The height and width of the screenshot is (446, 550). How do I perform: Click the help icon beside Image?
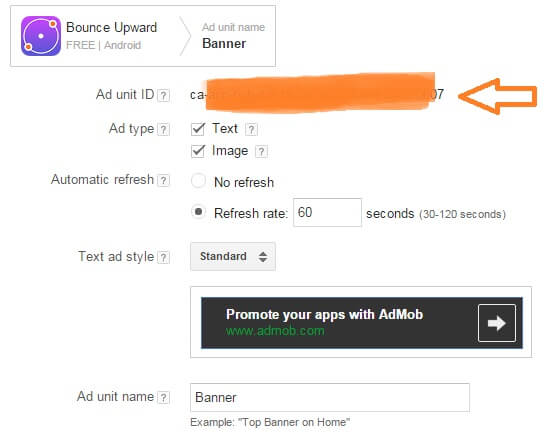[261, 151]
